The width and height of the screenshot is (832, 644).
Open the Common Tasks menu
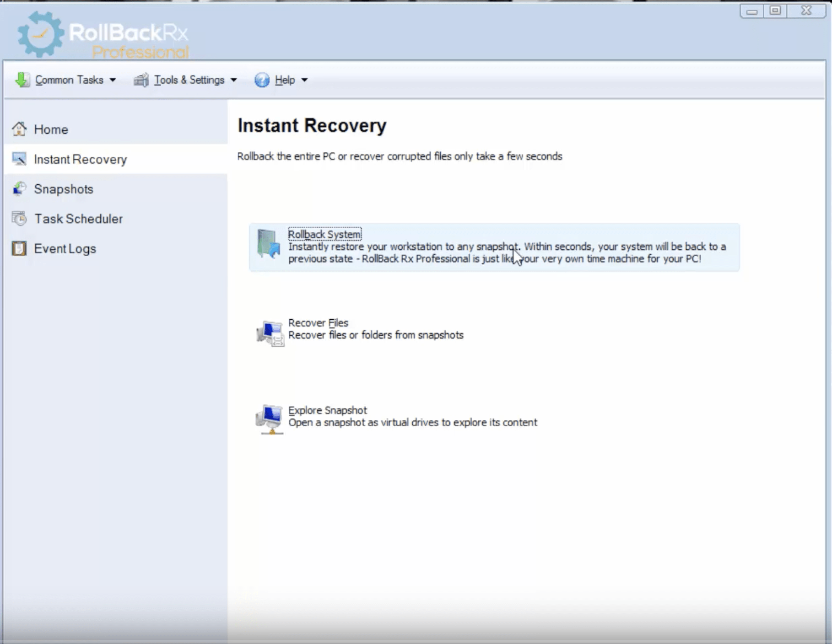[70, 80]
